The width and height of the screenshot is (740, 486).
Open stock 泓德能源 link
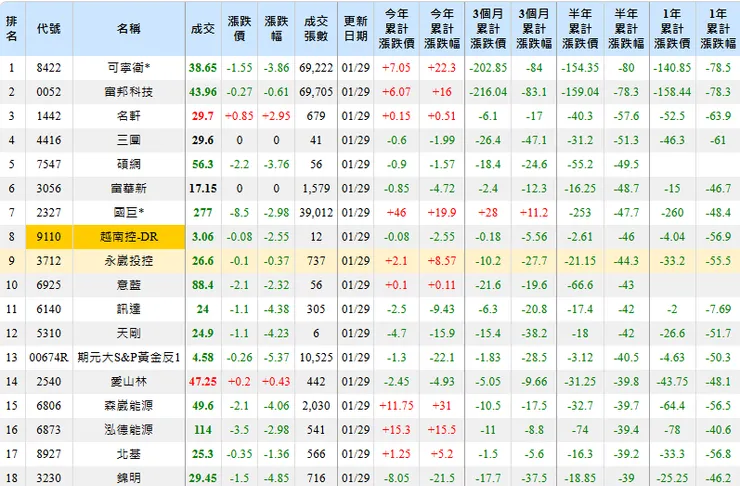[x=128, y=429]
